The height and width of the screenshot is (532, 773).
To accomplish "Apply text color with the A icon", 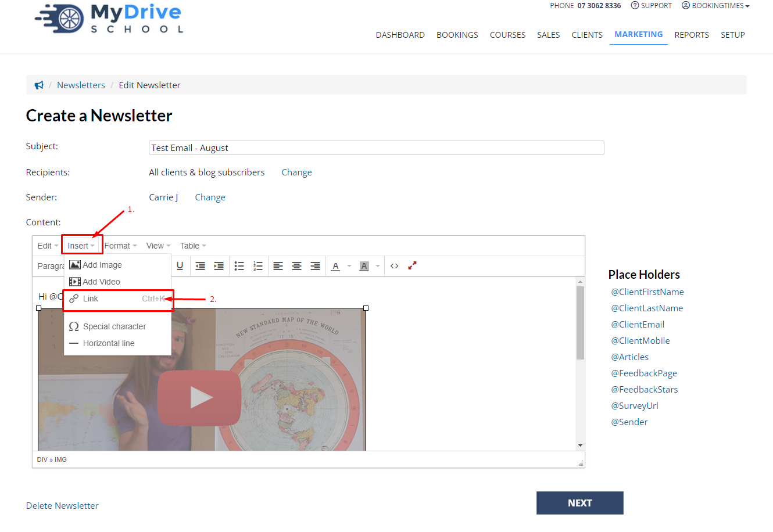I will tap(335, 266).
